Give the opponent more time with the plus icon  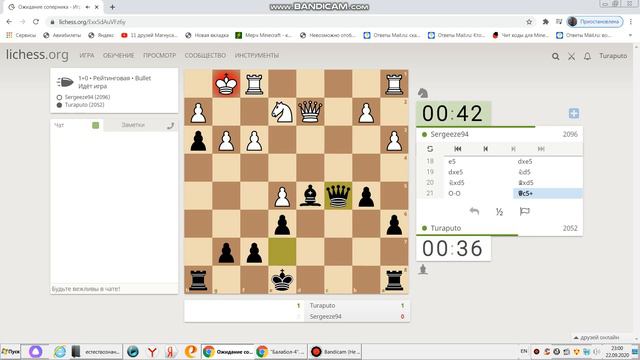coord(574,113)
